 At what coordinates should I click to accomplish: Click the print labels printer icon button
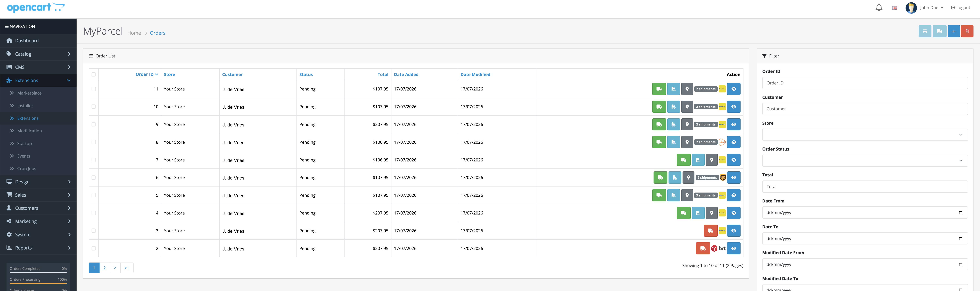[924, 31]
